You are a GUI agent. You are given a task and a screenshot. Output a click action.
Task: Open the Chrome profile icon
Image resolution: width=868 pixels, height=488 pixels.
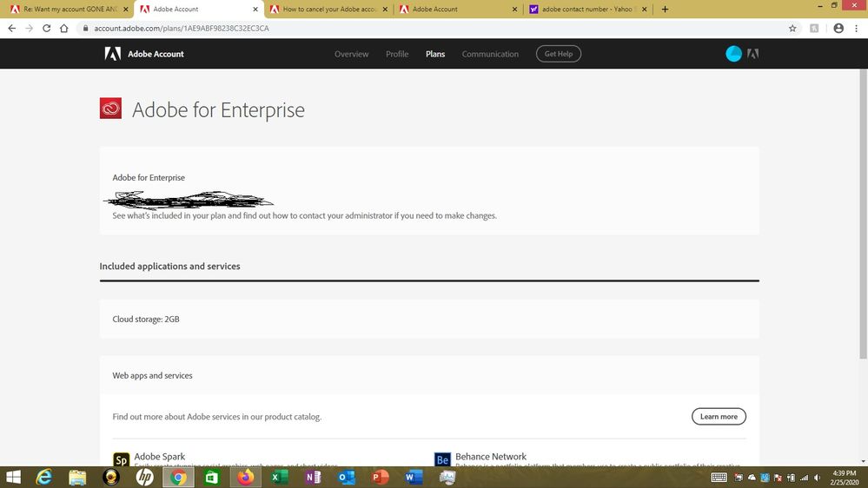point(838,28)
